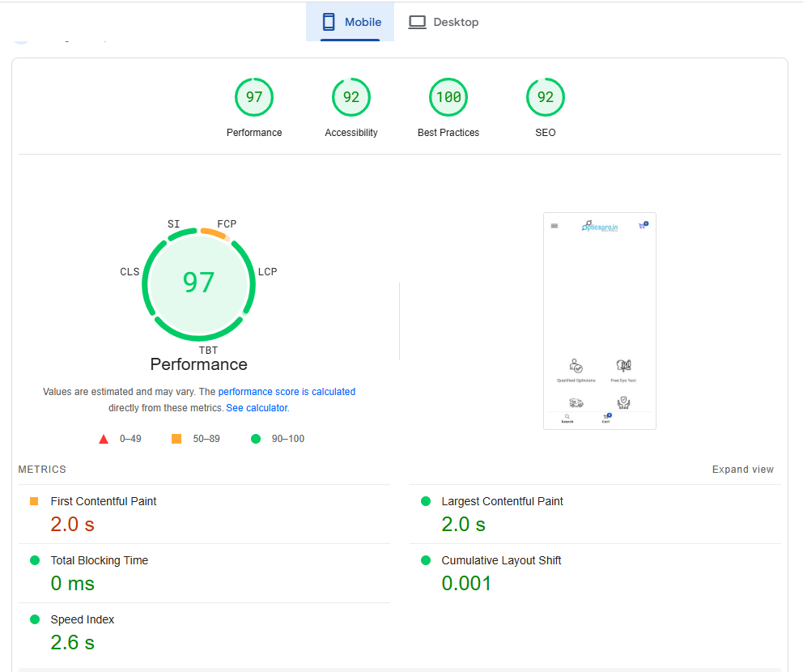This screenshot has width=803, height=672.
Task: Click the Cumulative Layout Shift metric
Action: point(501,560)
